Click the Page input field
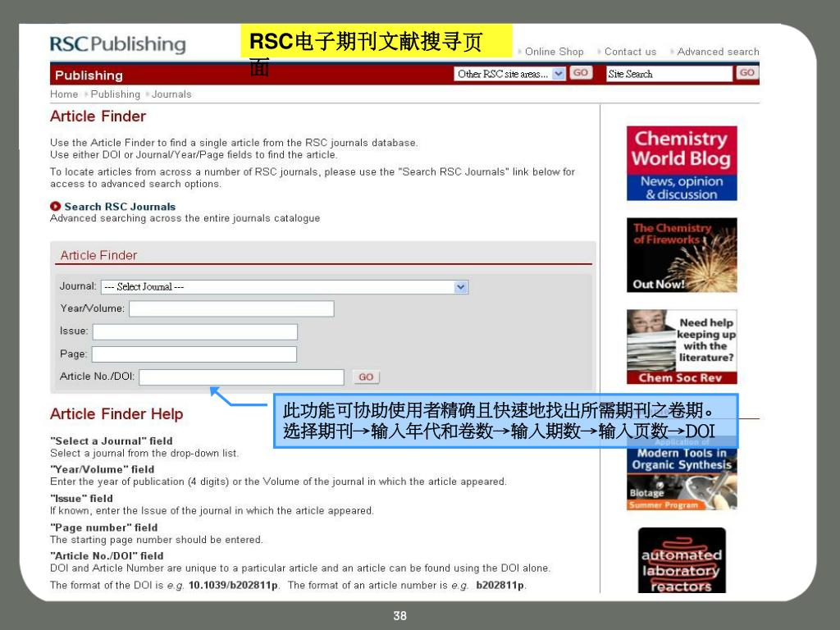Image resolution: width=840 pixels, height=630 pixels. click(x=194, y=354)
